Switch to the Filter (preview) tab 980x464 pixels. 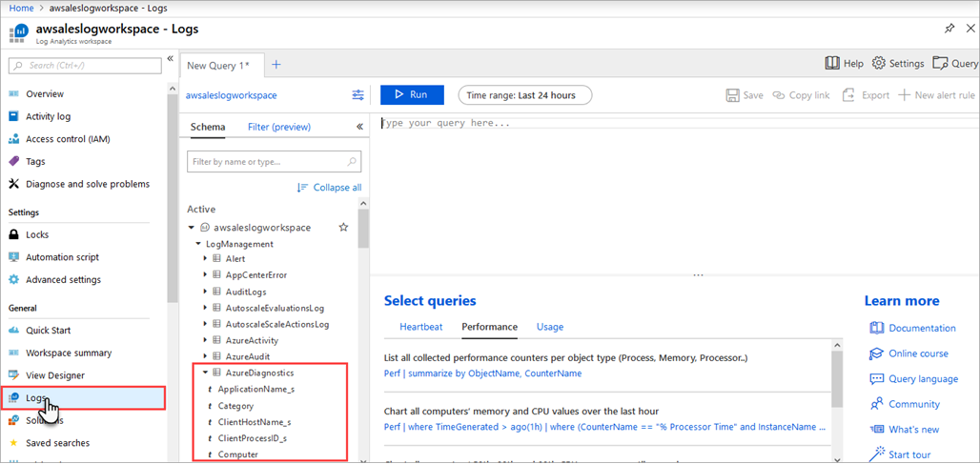click(278, 127)
